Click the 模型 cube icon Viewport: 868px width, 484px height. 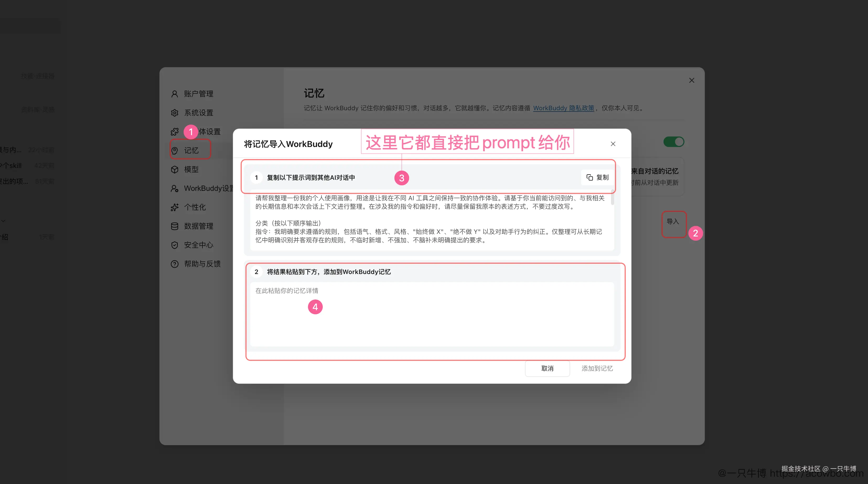(175, 169)
